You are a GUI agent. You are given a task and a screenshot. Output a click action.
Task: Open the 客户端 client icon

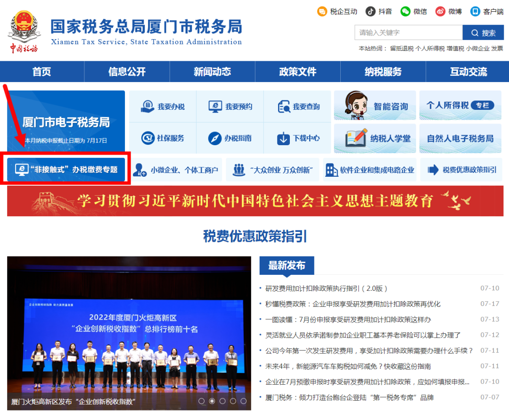coord(475,12)
